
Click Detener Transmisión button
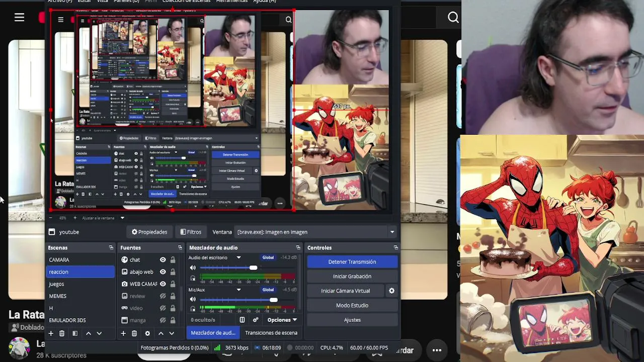352,262
